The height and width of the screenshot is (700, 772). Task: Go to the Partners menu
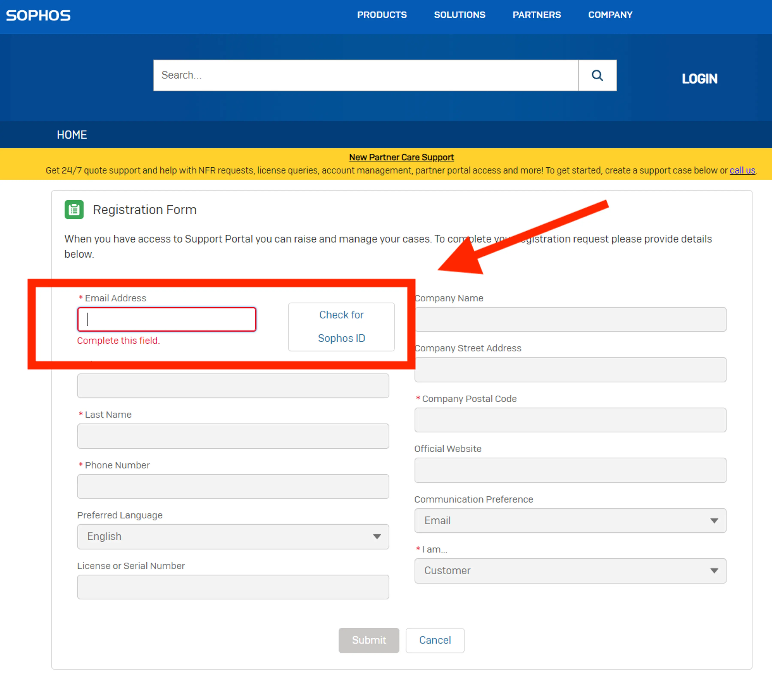537,15
